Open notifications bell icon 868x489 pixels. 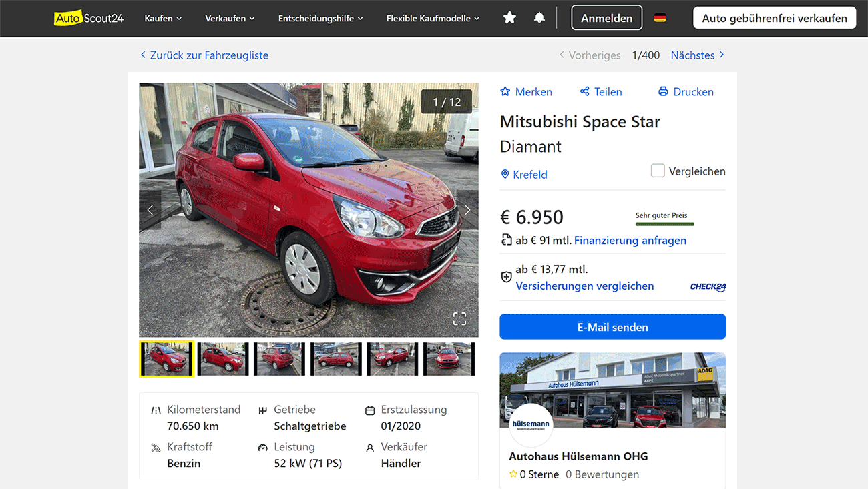(539, 18)
